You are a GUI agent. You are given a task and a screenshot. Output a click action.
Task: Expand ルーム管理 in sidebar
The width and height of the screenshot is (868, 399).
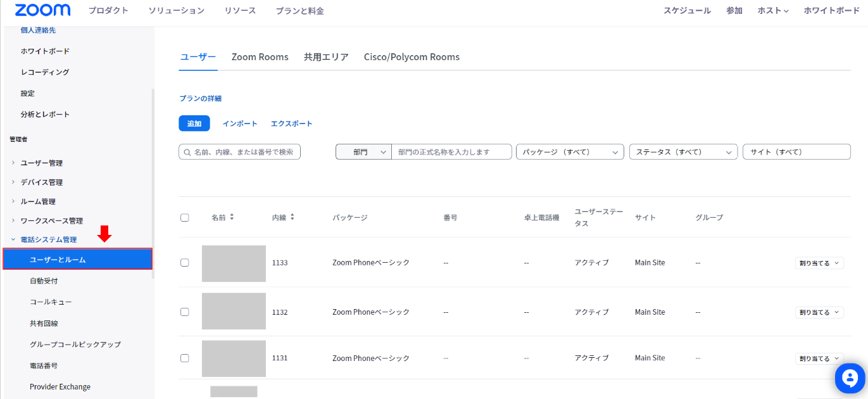point(38,201)
